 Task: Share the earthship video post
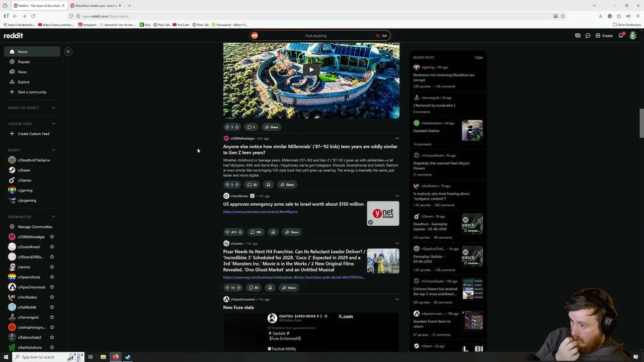(x=271, y=127)
